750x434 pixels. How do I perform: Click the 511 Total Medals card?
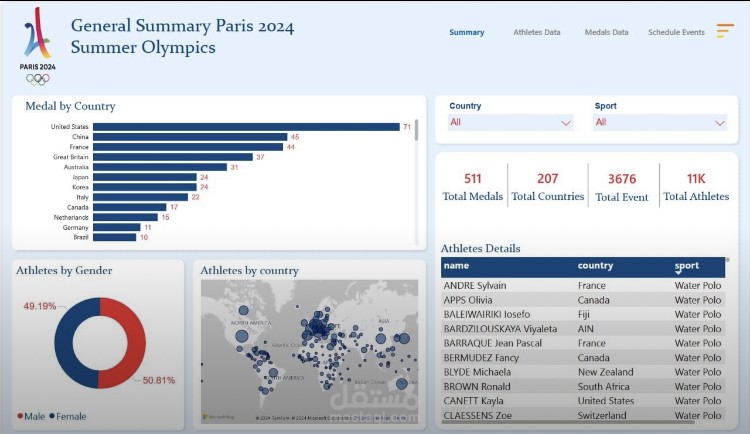pos(473,186)
